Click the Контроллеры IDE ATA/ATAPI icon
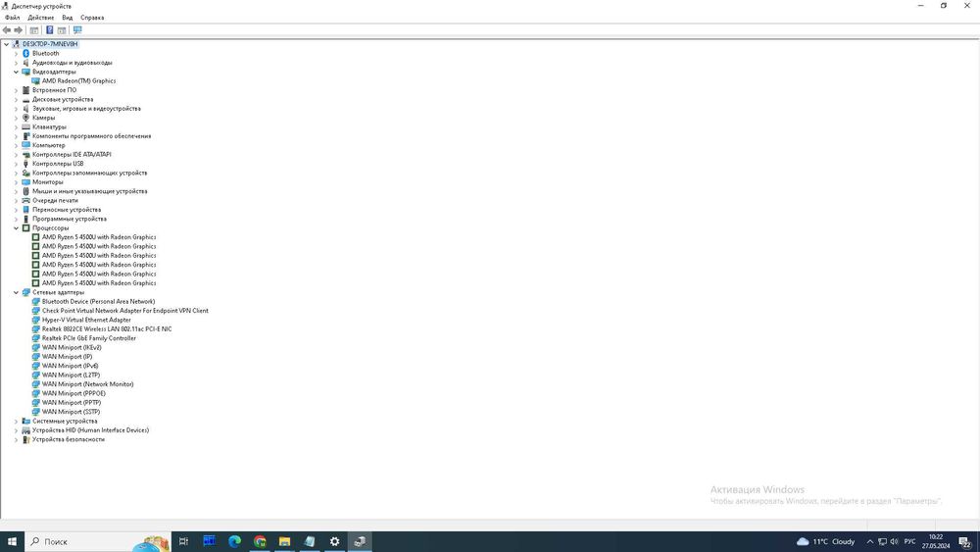Screen dimensions: 980x552 tap(25, 154)
